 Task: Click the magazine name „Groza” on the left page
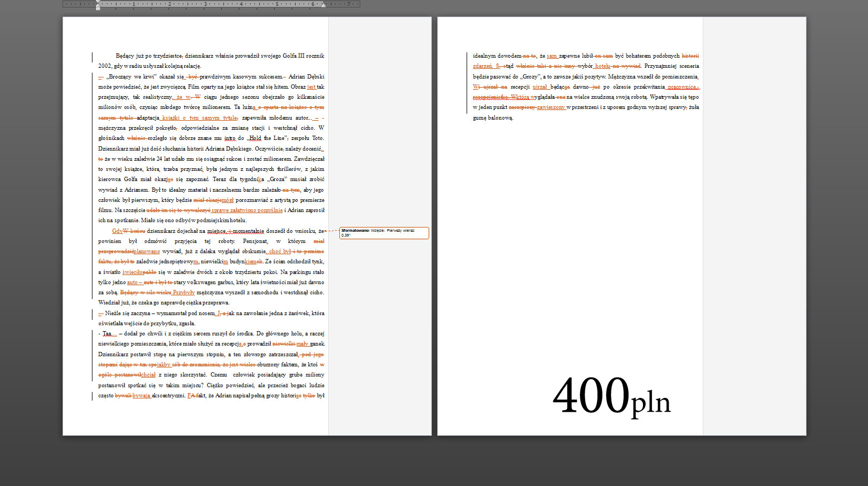coord(278,179)
